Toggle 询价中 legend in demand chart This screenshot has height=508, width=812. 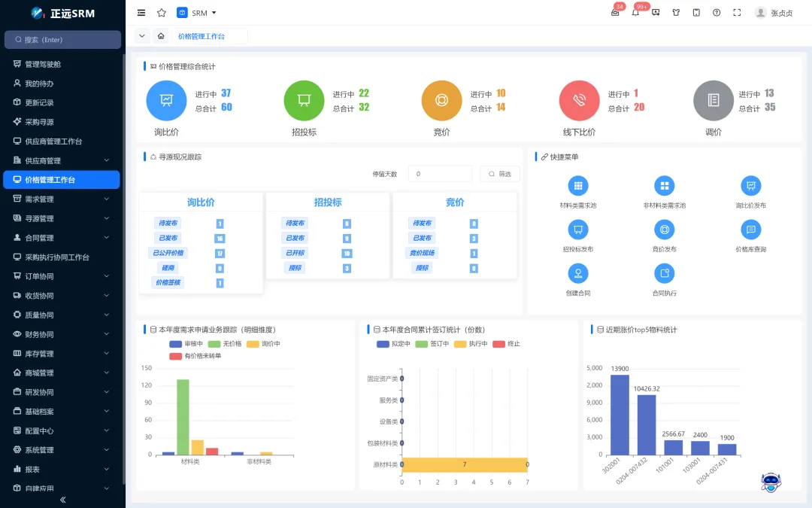[x=264, y=344]
